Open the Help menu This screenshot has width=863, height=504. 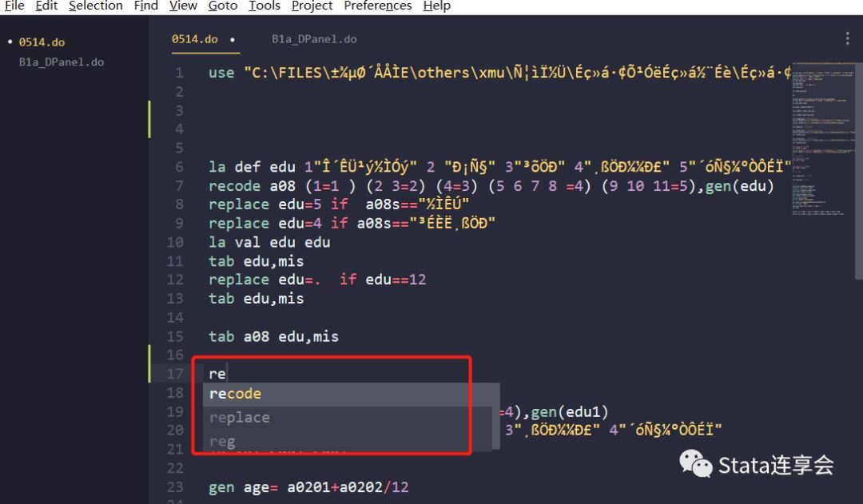point(436,6)
